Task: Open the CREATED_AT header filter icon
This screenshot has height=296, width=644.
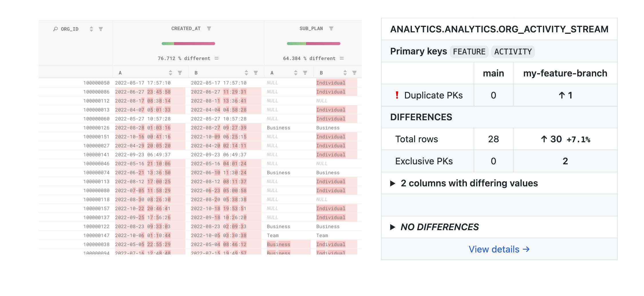Action: tap(209, 28)
